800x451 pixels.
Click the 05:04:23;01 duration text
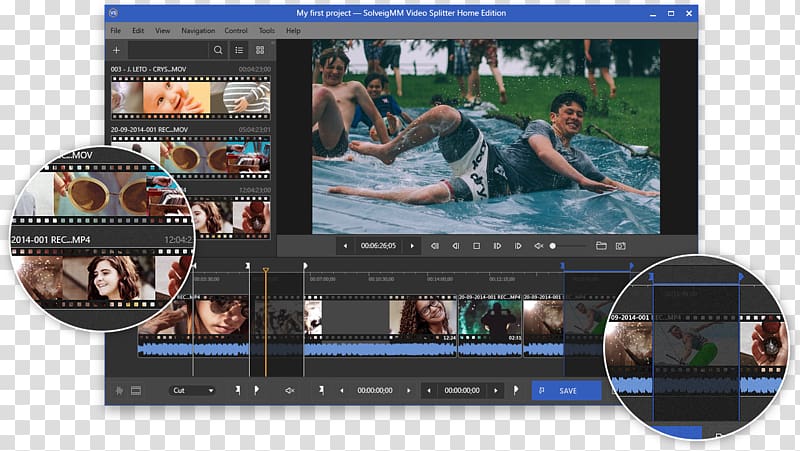pos(255,130)
